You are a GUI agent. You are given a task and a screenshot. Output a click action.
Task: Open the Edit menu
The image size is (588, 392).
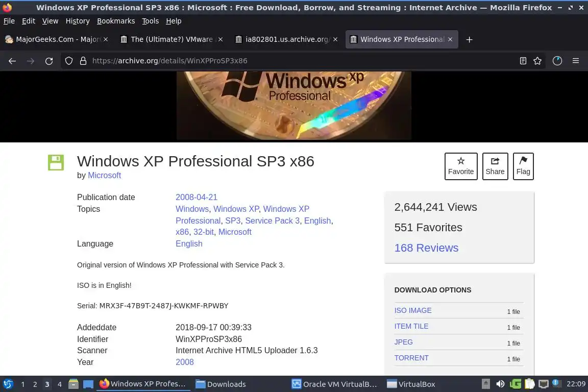pyautogui.click(x=29, y=21)
